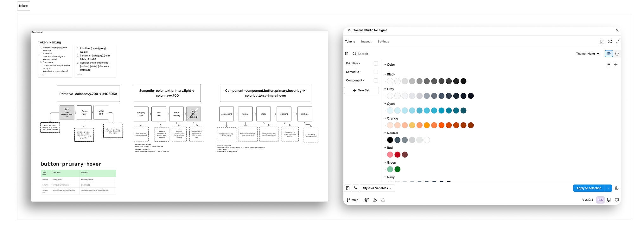
Task: Open the Apply to selection options arrow
Action: click(x=608, y=188)
